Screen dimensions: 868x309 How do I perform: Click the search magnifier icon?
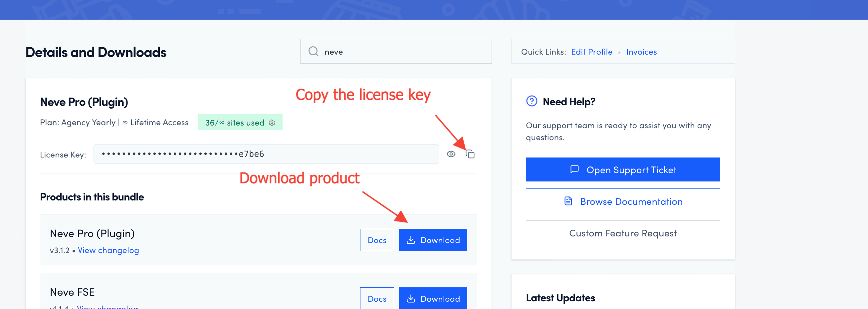pos(314,51)
